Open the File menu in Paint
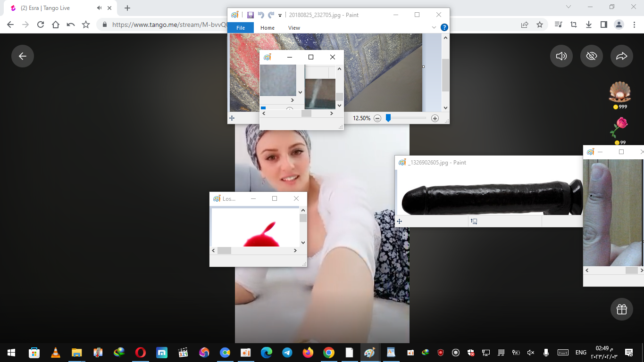Screen dimensions: 644x362 point(241,28)
